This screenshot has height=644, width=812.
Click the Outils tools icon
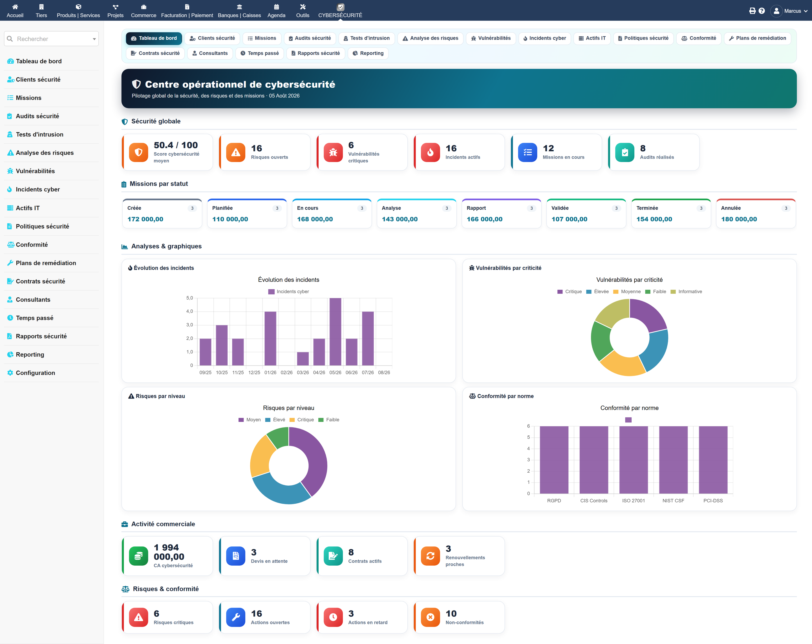[303, 7]
